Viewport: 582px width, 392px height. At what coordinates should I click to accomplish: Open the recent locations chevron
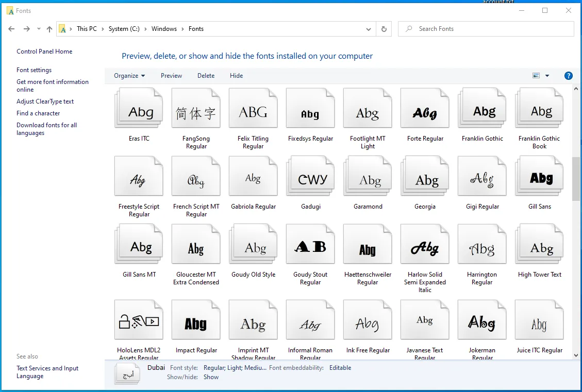click(39, 29)
